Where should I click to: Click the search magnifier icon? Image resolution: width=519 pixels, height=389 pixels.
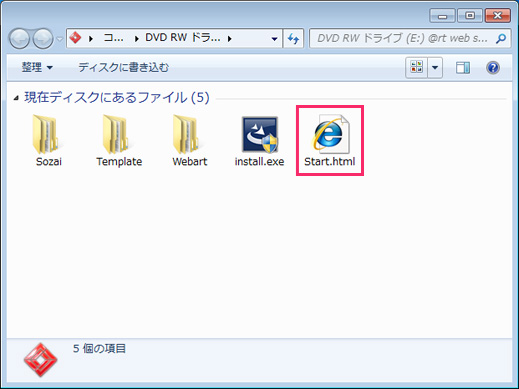click(x=501, y=39)
